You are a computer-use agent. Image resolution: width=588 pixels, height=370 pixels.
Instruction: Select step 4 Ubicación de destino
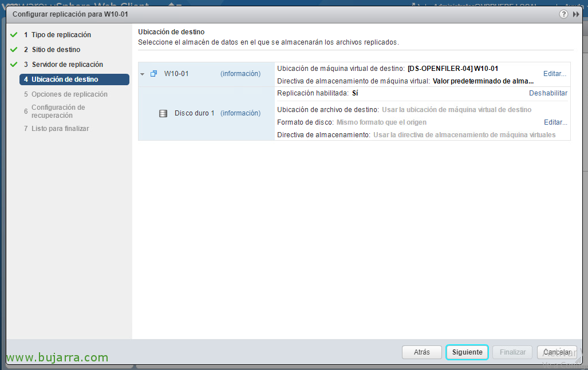click(x=64, y=79)
